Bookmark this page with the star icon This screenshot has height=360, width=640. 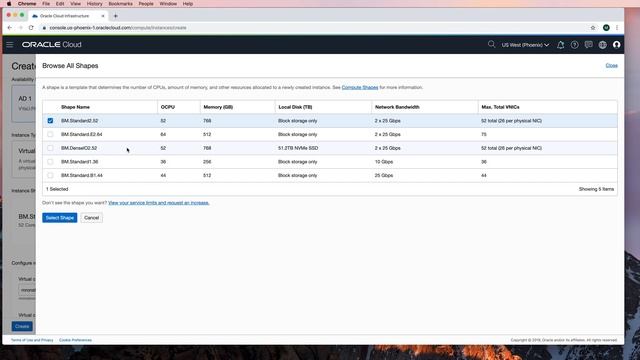coord(593,28)
